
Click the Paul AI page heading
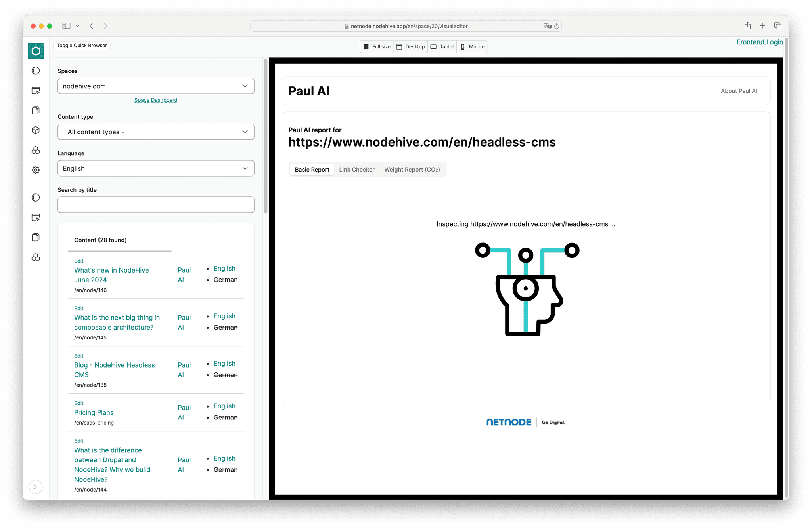pyautogui.click(x=309, y=91)
